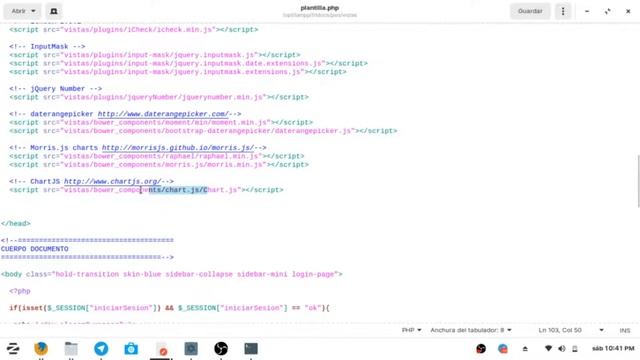Image resolution: width=640 pixels, height=360 pixels.
Task: Click the inputmask.date.extensions.js line
Action: 188,63
